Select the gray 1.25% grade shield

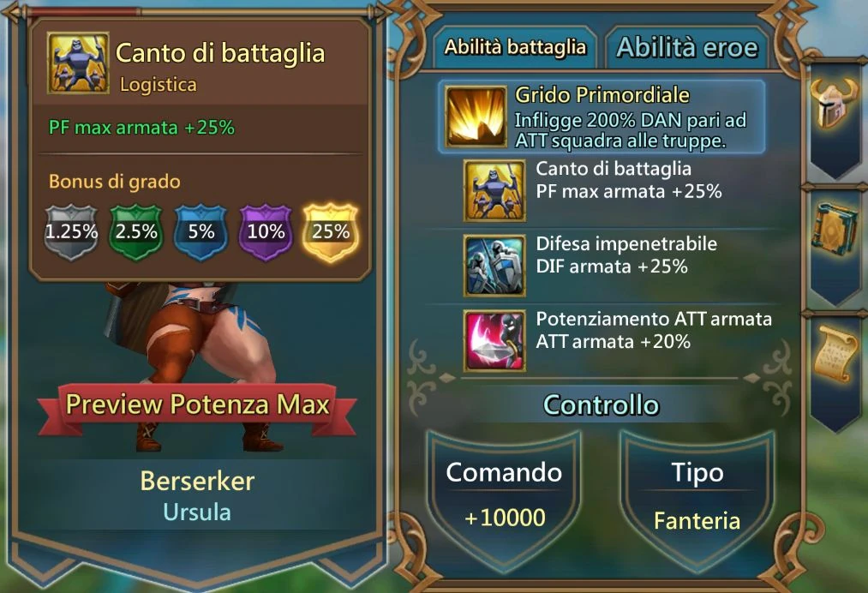(x=71, y=232)
